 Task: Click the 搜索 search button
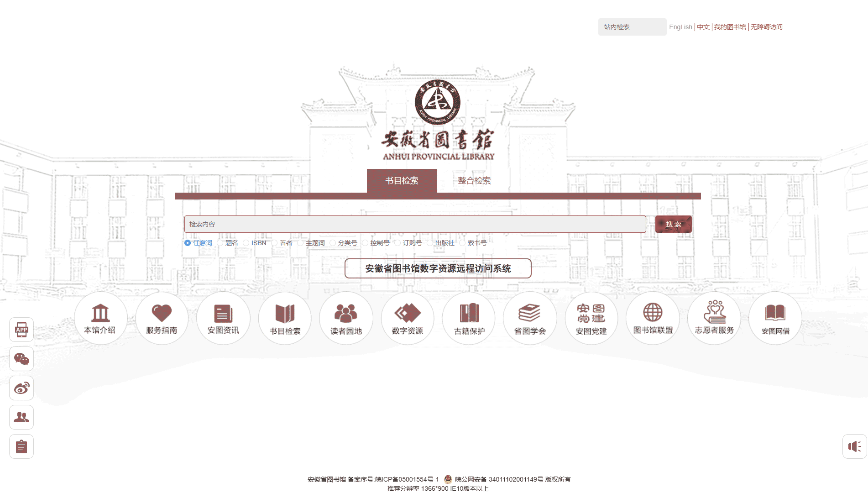(674, 224)
